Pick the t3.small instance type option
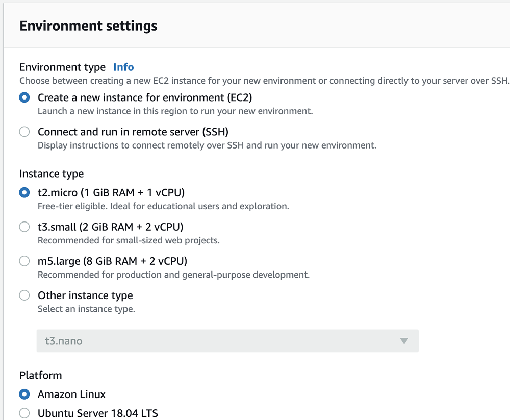Viewport: 510px width, 420px height. tap(24, 227)
